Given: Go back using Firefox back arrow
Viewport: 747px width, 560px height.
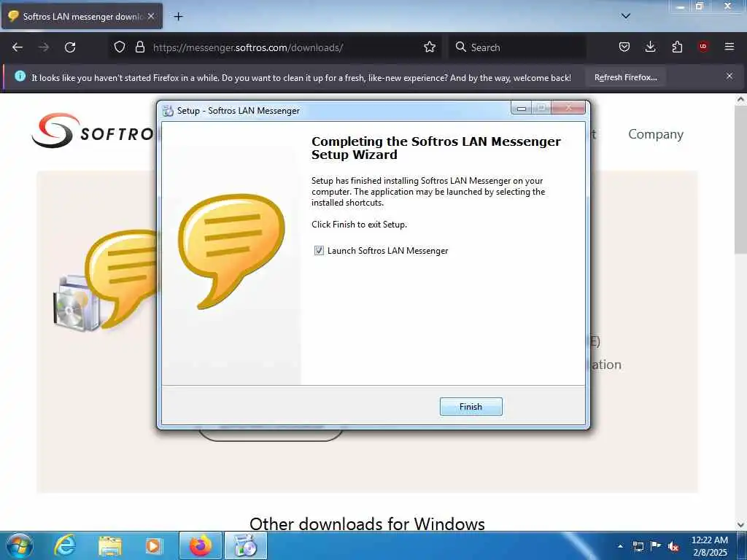Looking at the screenshot, I should [x=18, y=47].
